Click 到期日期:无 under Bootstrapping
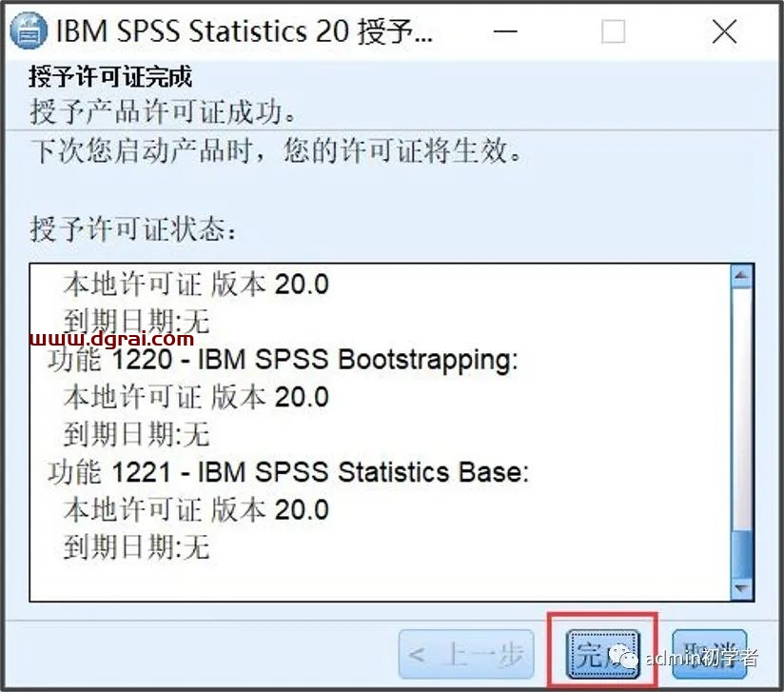 tap(136, 434)
